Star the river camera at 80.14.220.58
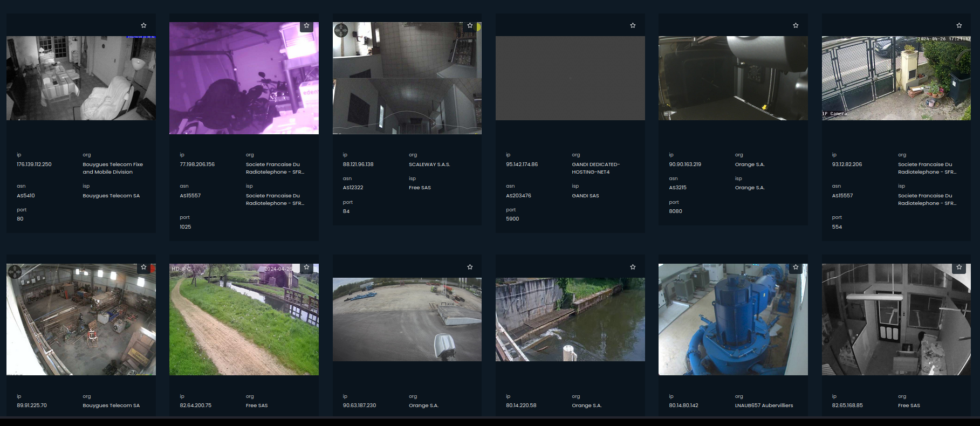Image resolution: width=980 pixels, height=426 pixels. tap(633, 267)
